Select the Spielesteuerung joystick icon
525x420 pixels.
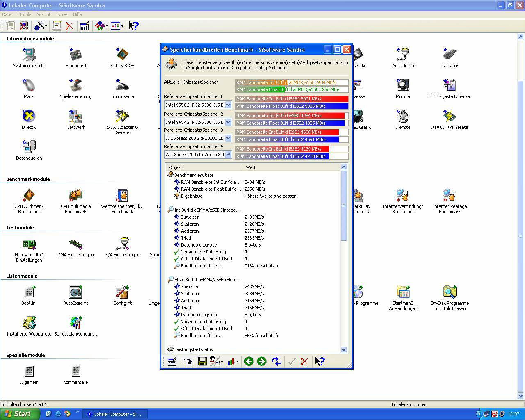pos(75,89)
